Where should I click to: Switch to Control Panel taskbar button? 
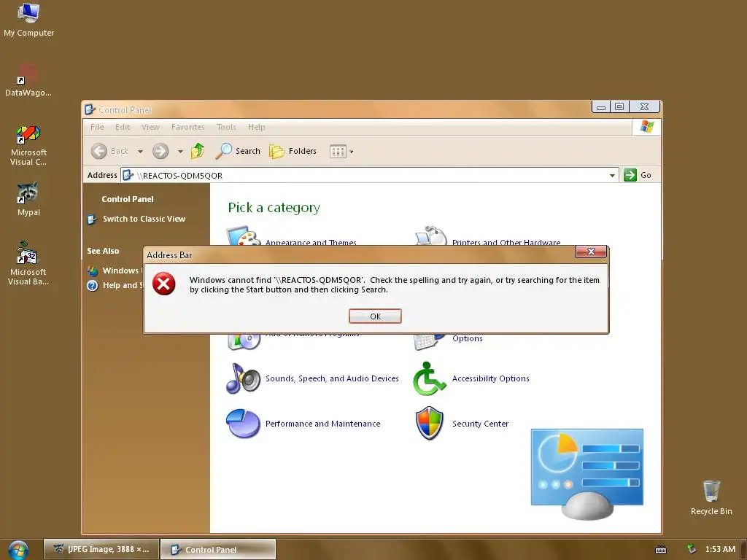[x=218, y=549]
